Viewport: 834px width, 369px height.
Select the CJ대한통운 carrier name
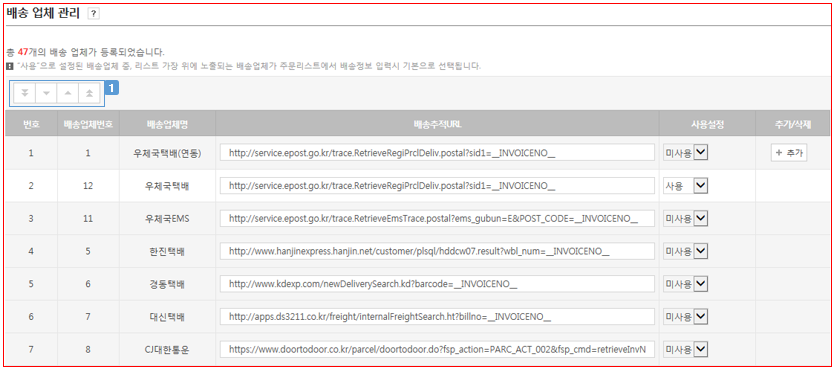pos(167,349)
